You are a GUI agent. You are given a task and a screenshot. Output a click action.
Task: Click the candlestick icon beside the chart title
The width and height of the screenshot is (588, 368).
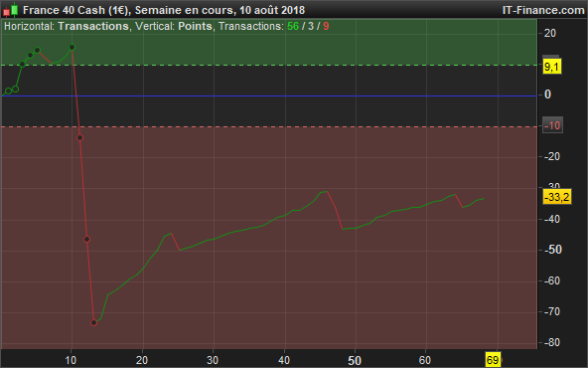11,10
